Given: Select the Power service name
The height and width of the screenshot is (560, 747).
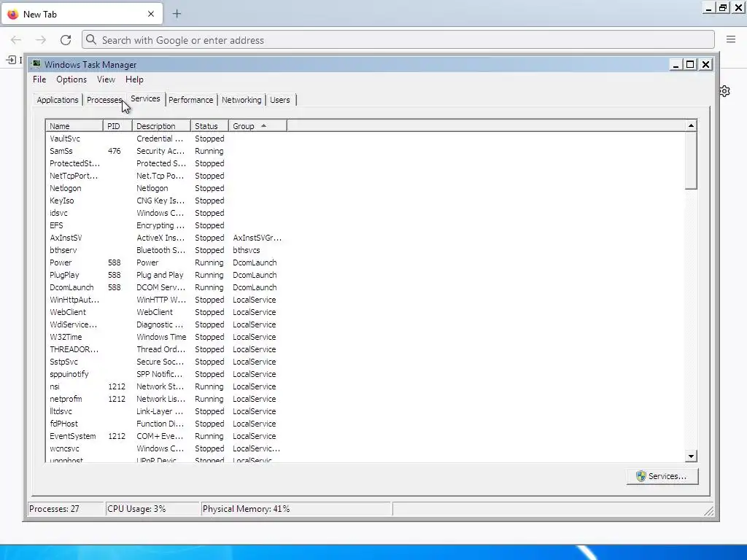Looking at the screenshot, I should click(61, 262).
